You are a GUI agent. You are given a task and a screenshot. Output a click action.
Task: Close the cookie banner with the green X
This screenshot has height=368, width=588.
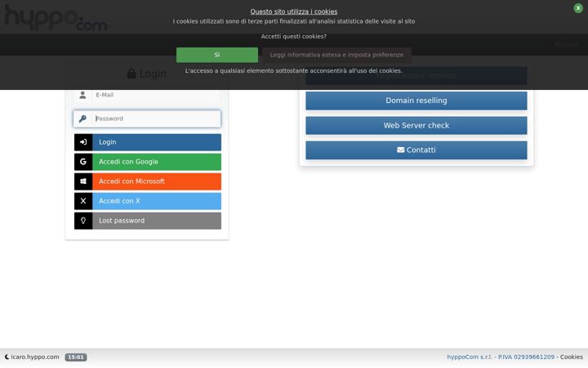[578, 8]
